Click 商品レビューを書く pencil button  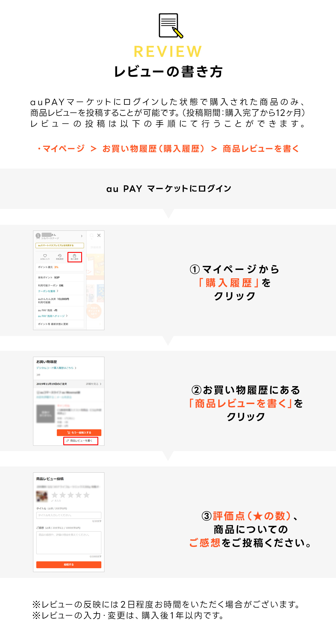81,441
